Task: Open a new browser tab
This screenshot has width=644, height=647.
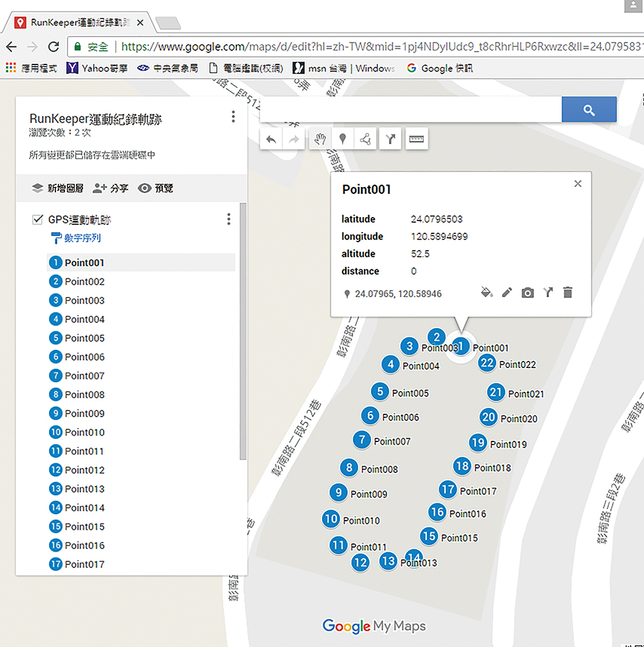Action: coord(168,23)
